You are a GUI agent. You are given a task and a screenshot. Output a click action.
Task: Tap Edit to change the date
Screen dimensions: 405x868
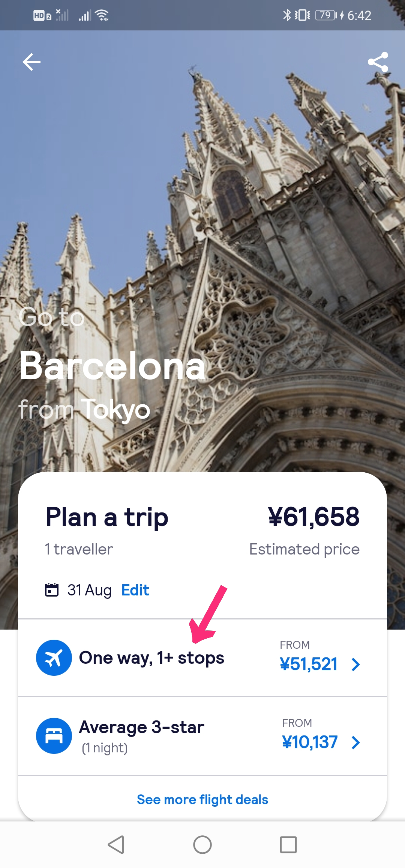tap(135, 590)
